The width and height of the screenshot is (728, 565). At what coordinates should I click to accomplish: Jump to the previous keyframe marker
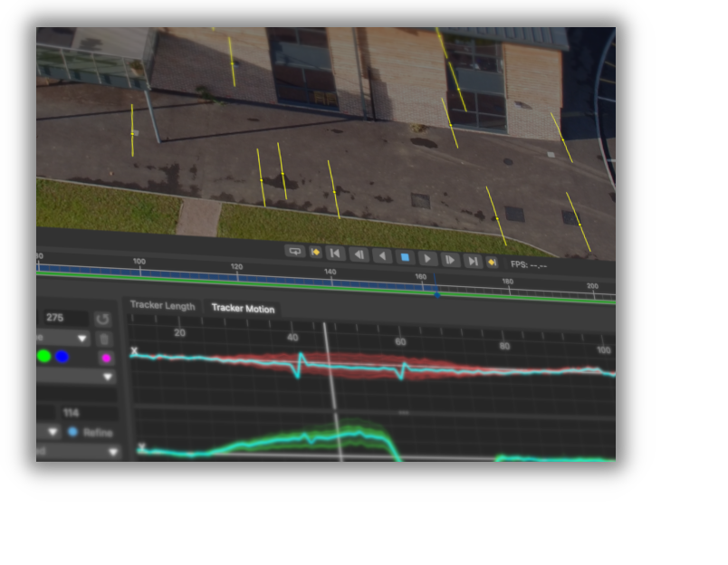coord(316,253)
